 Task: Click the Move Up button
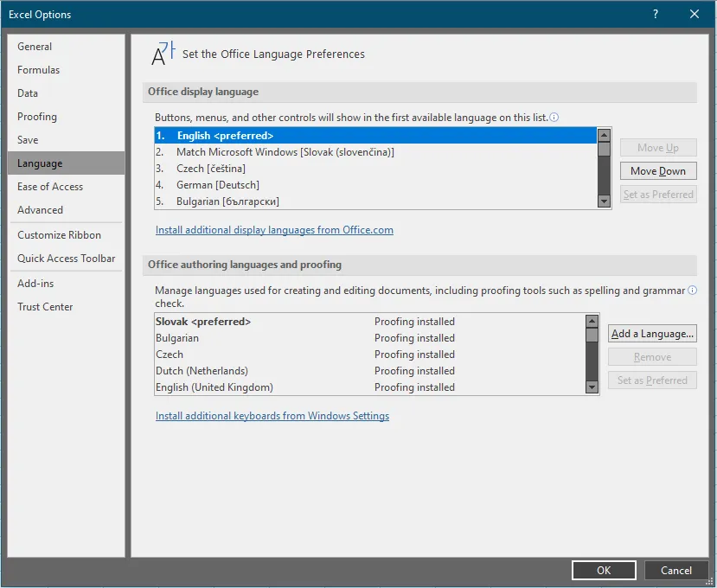click(658, 148)
